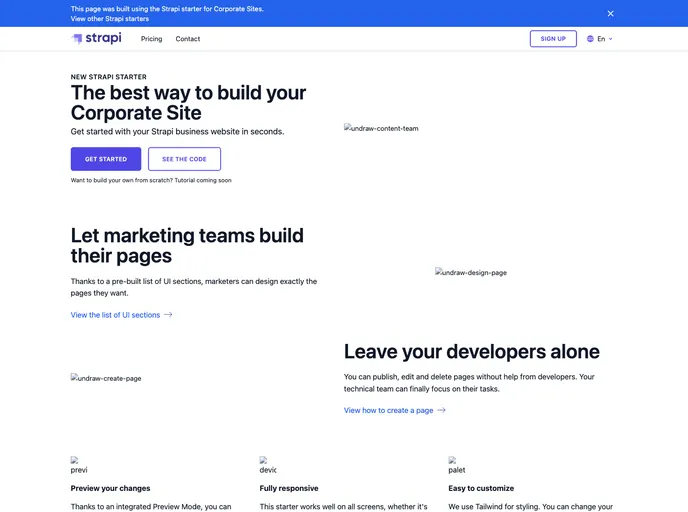Click the GET STARTED button
Screen dimensions: 688x512
tap(106, 159)
